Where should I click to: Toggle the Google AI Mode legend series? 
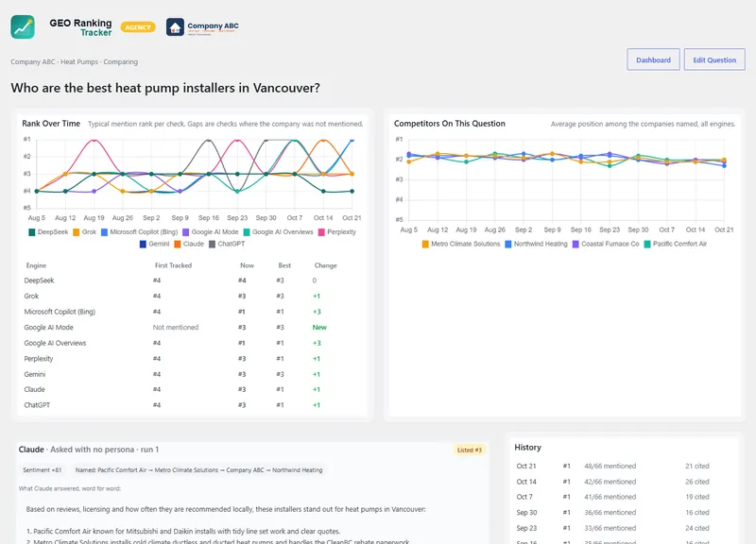click(x=210, y=231)
